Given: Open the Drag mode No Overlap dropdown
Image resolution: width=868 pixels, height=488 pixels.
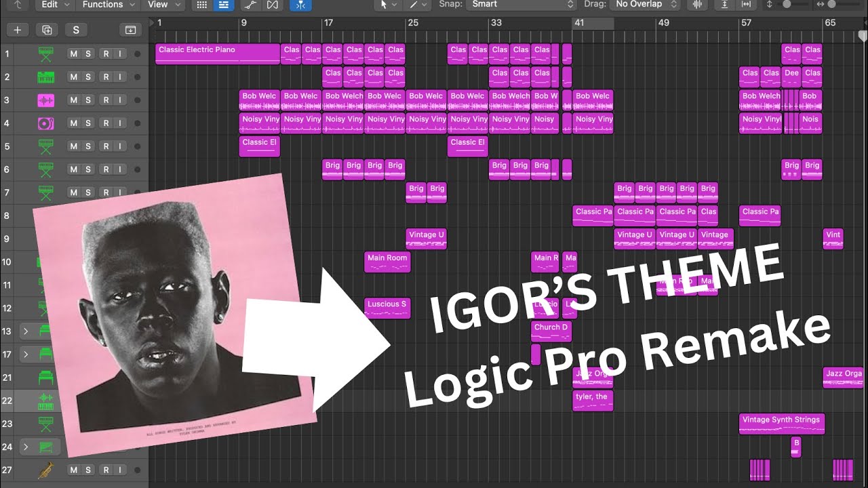Looking at the screenshot, I should pos(646,5).
